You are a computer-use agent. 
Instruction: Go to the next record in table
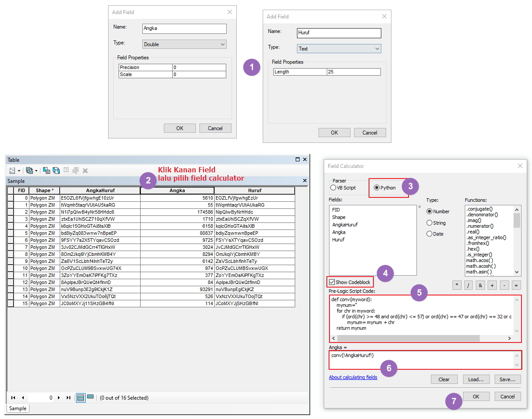(x=59, y=397)
